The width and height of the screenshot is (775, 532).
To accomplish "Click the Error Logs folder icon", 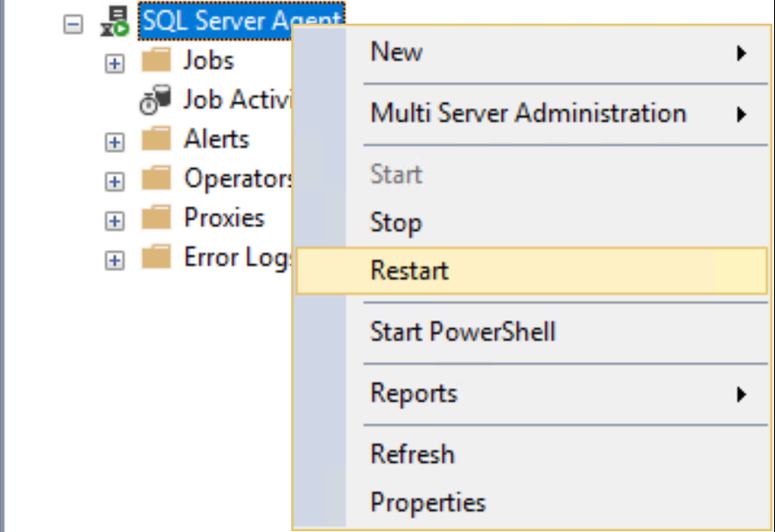I will click(x=157, y=257).
